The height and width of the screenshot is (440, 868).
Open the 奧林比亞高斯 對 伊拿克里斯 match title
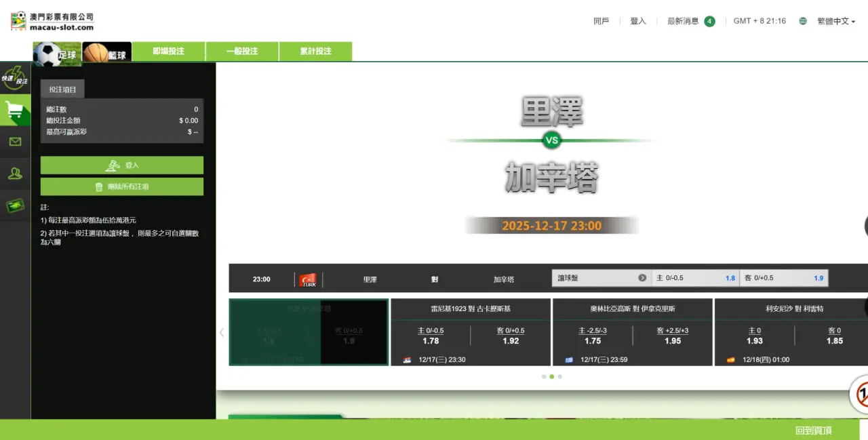[633, 308]
